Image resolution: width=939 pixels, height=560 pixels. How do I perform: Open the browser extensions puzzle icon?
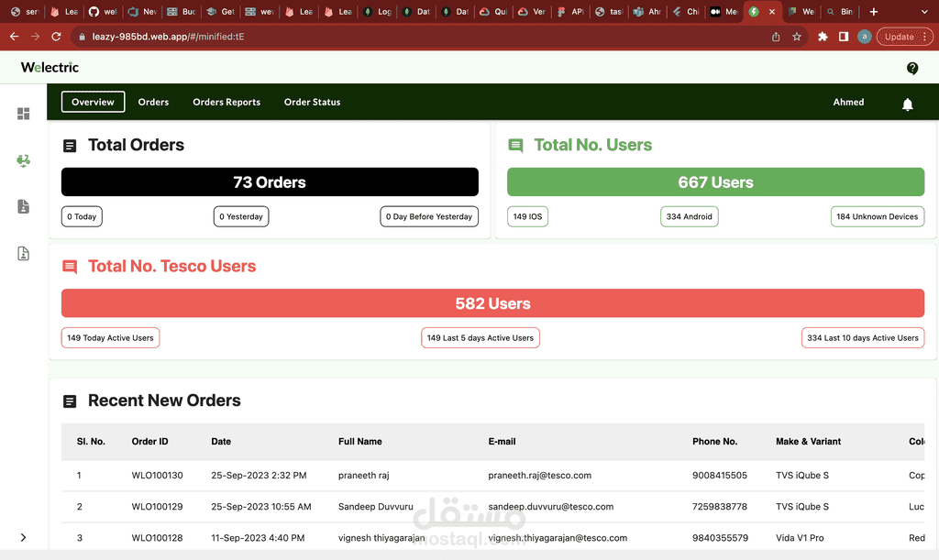823,37
